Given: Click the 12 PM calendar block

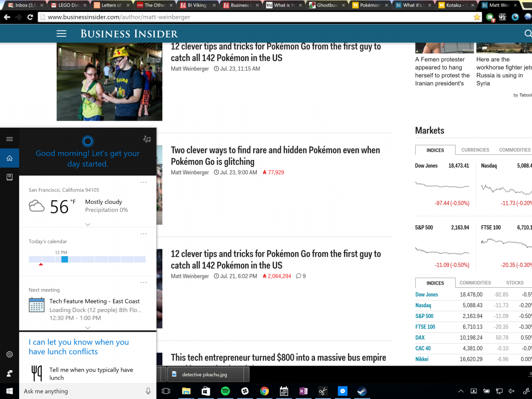Looking at the screenshot, I should 64,259.
